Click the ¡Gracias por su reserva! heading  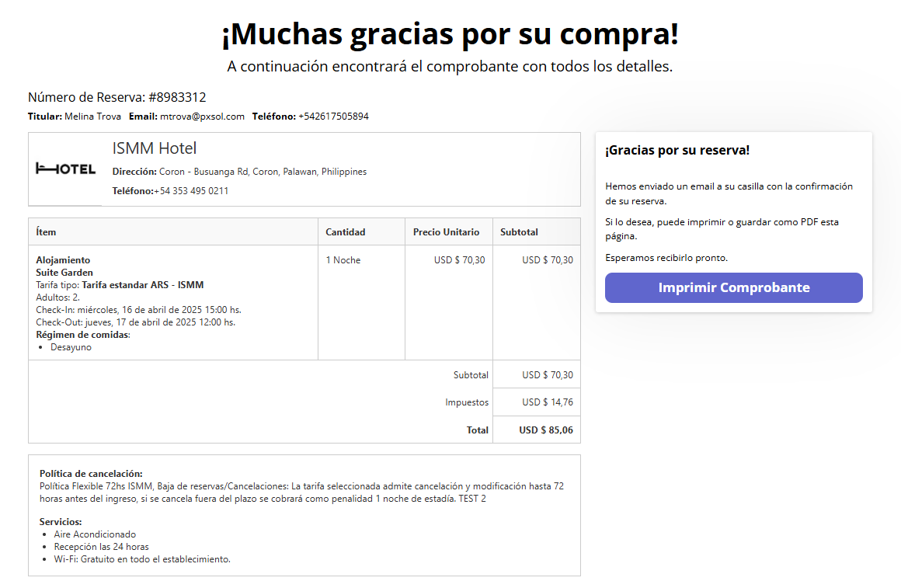pos(677,151)
